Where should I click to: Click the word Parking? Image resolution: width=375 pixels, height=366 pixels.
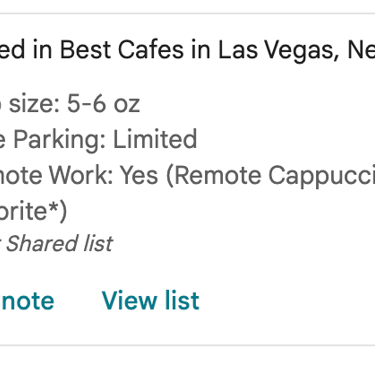click(60, 139)
